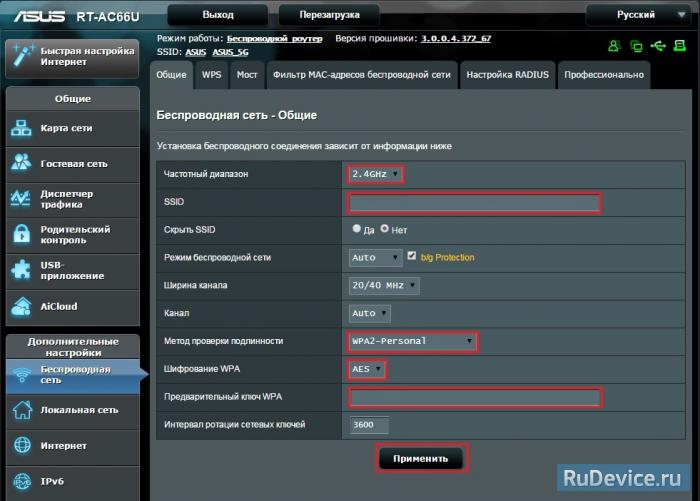The height and width of the screenshot is (501, 700).
Task: Open Настройка RADIUS tab
Action: click(508, 75)
